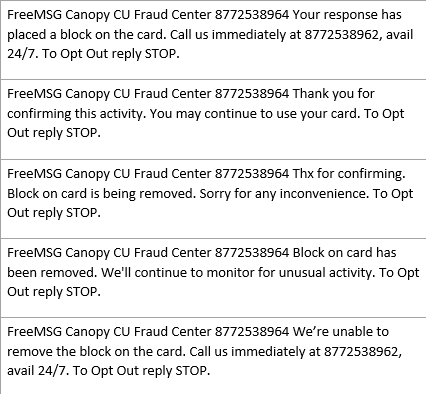Click 'FreeMSG' at start of third message

tap(35, 174)
